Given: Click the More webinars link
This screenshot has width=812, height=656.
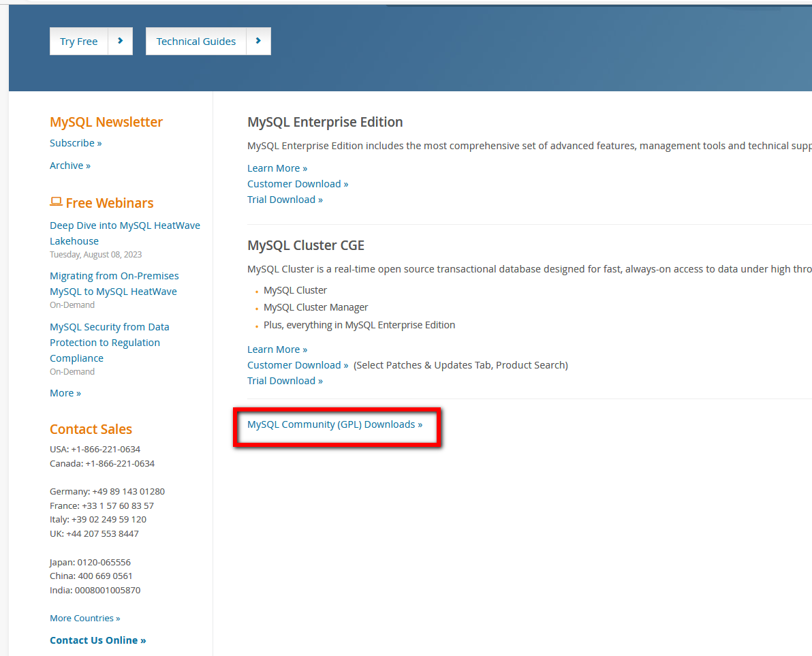Looking at the screenshot, I should point(65,393).
